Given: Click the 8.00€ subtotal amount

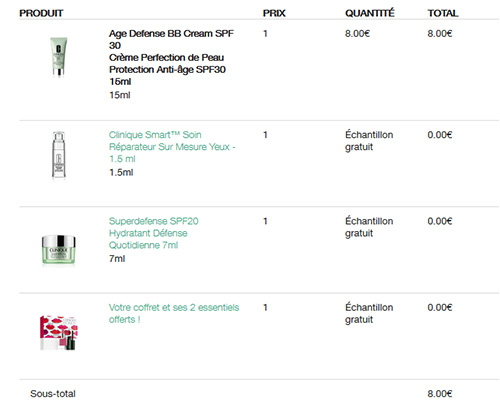Looking at the screenshot, I should pyautogui.click(x=440, y=394).
